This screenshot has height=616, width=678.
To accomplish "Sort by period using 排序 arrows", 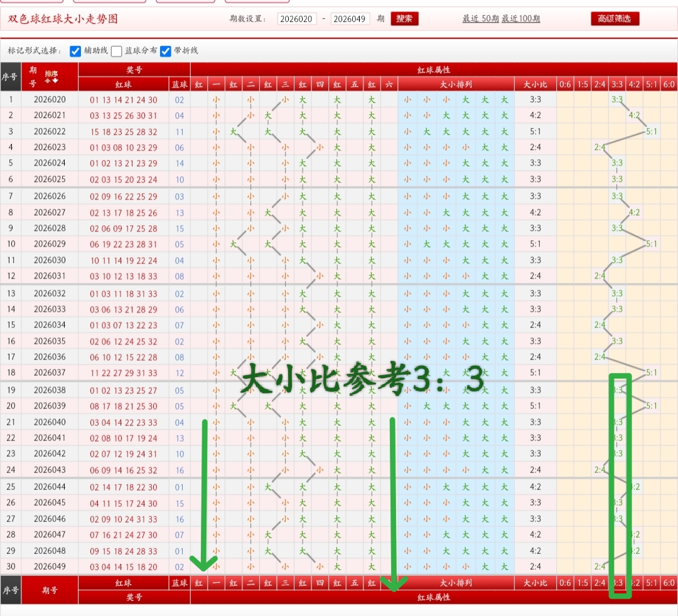I will 51,77.
